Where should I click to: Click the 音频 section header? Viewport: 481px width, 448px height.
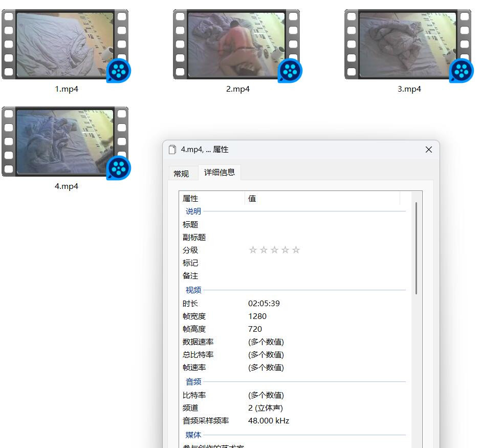193,382
